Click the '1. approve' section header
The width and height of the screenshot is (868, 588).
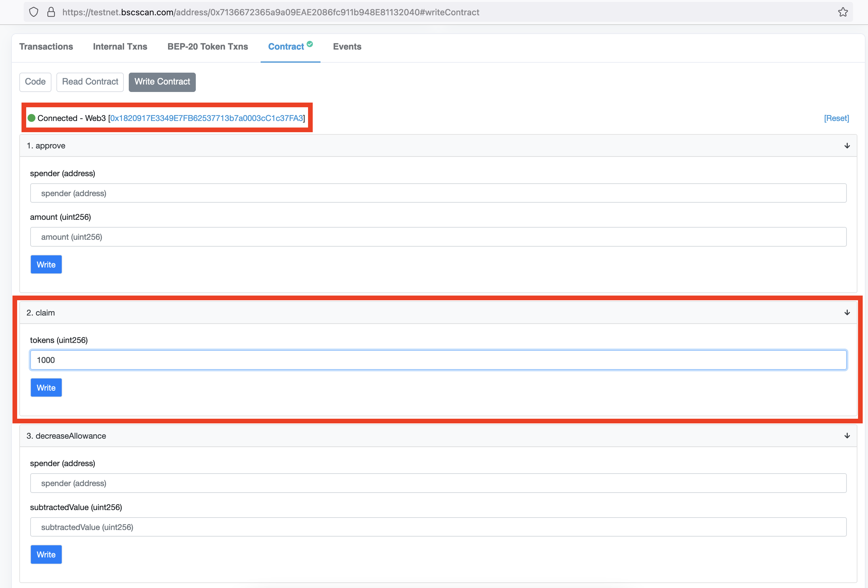click(438, 146)
